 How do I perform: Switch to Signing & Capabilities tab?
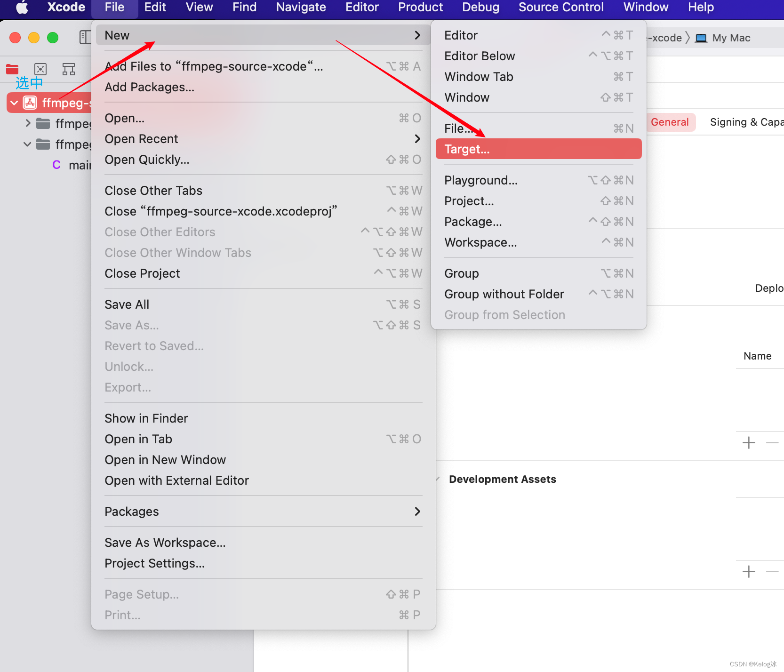[x=746, y=122]
